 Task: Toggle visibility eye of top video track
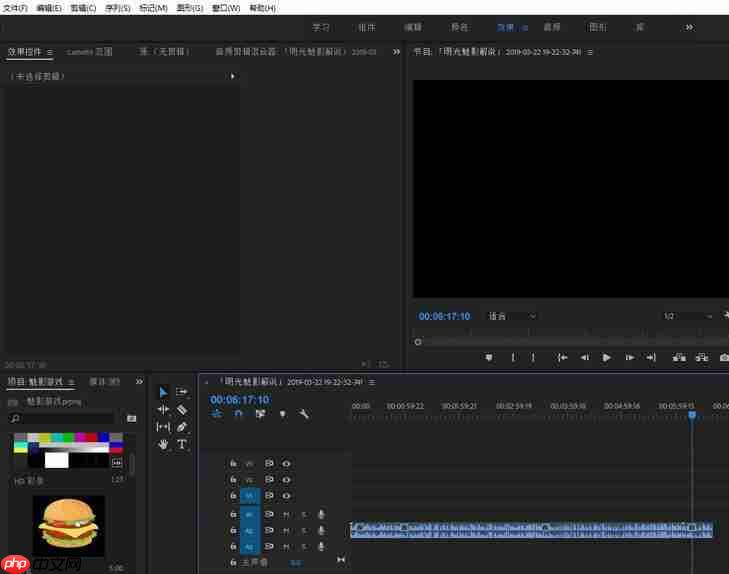click(x=286, y=463)
